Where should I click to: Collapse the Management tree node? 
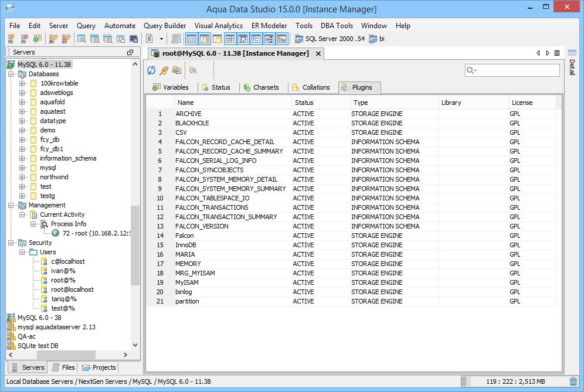[11, 205]
